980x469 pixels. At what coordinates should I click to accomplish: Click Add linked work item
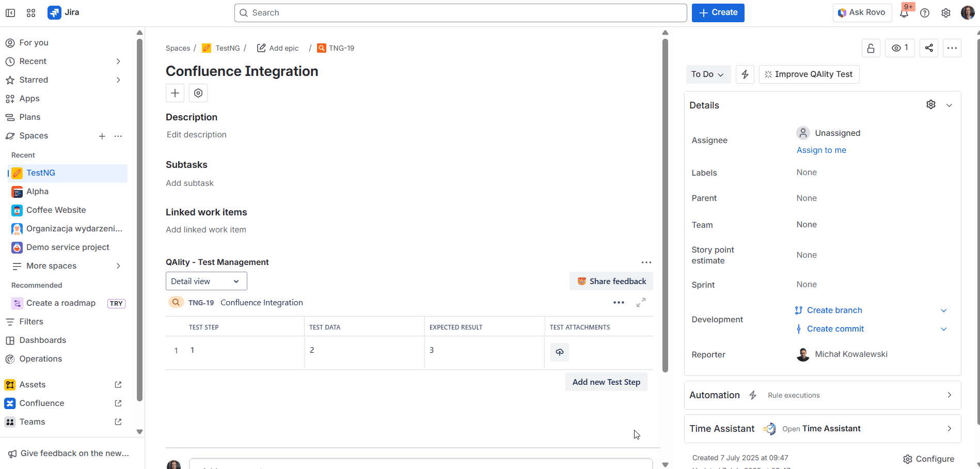pyautogui.click(x=206, y=230)
